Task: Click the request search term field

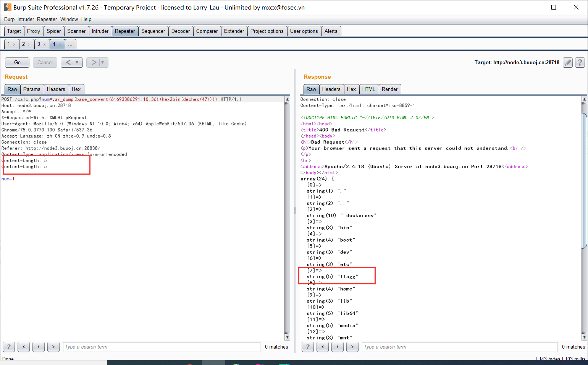Action: click(162, 347)
